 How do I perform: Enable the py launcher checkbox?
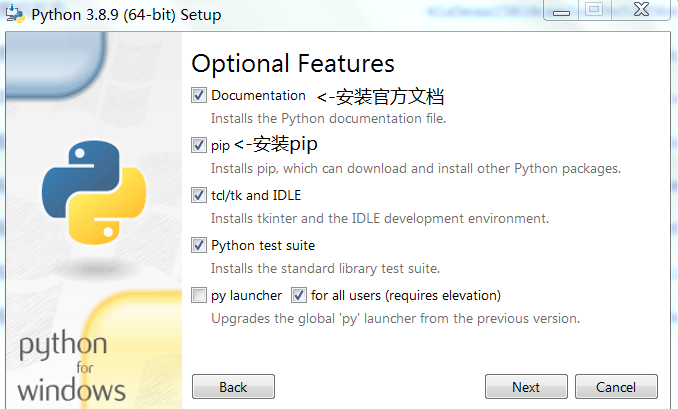tap(199, 296)
